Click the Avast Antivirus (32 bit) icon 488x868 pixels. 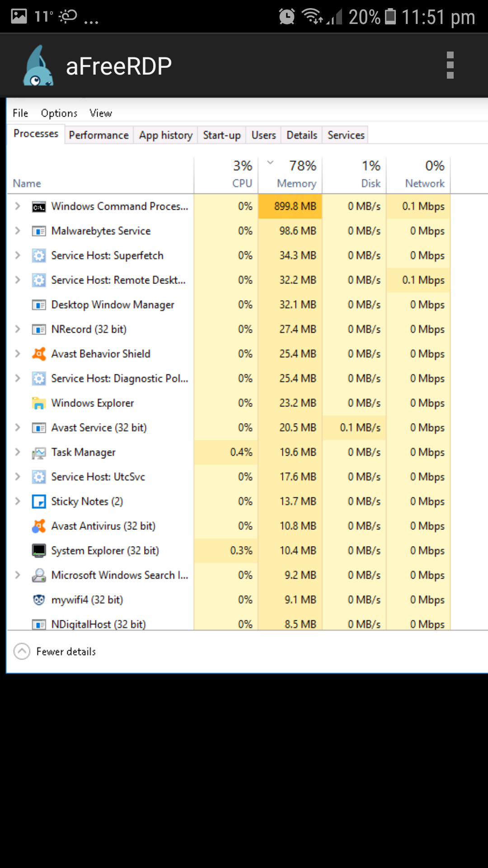pyautogui.click(x=39, y=526)
